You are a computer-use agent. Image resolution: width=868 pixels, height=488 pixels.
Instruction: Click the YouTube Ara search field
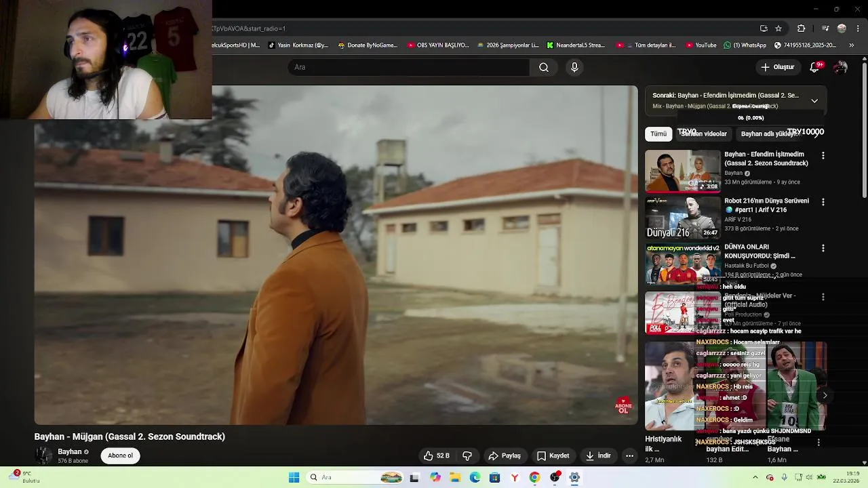[409, 67]
